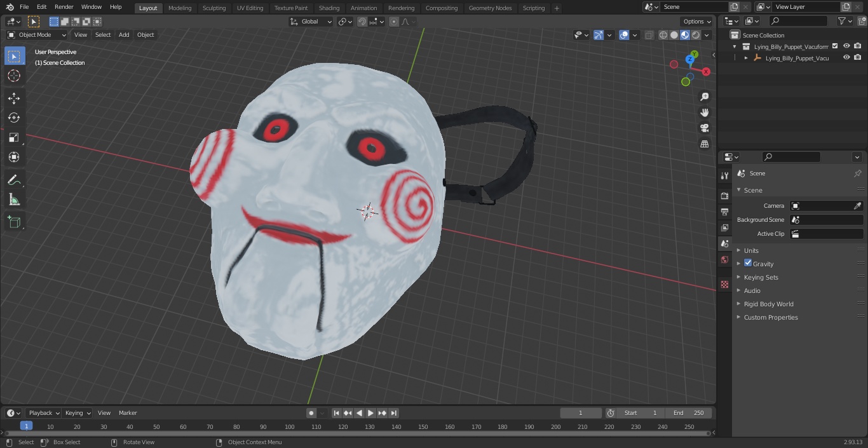Screen dimensions: 868x448
Task: Toggle Snap magnet in the header
Action: (362, 22)
